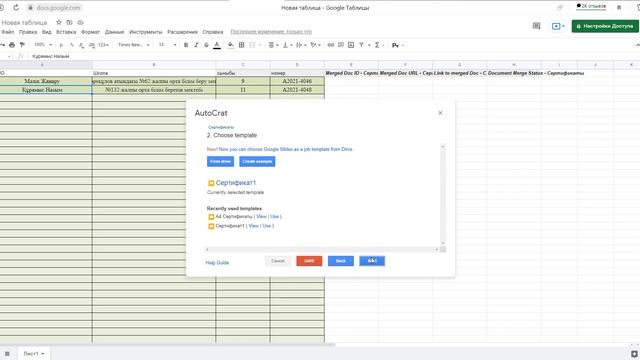Insert a comment from toolbar
The height and width of the screenshot is (360, 640).
point(341,45)
